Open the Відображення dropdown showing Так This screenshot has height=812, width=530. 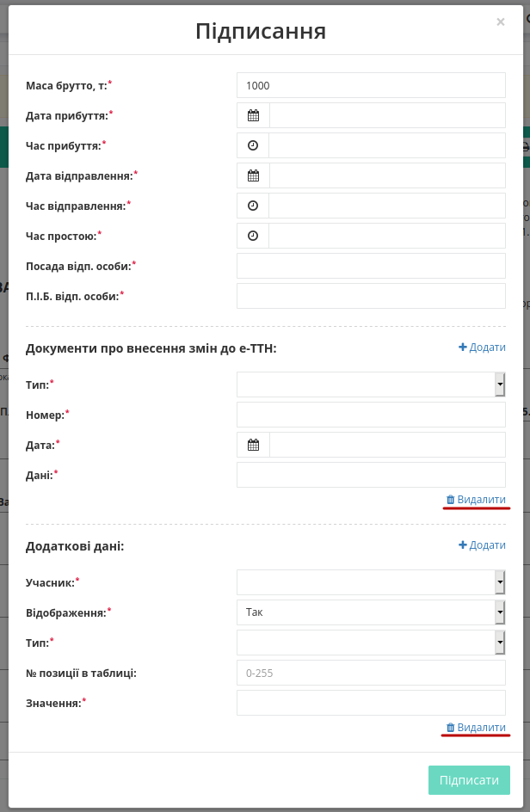[x=371, y=612]
